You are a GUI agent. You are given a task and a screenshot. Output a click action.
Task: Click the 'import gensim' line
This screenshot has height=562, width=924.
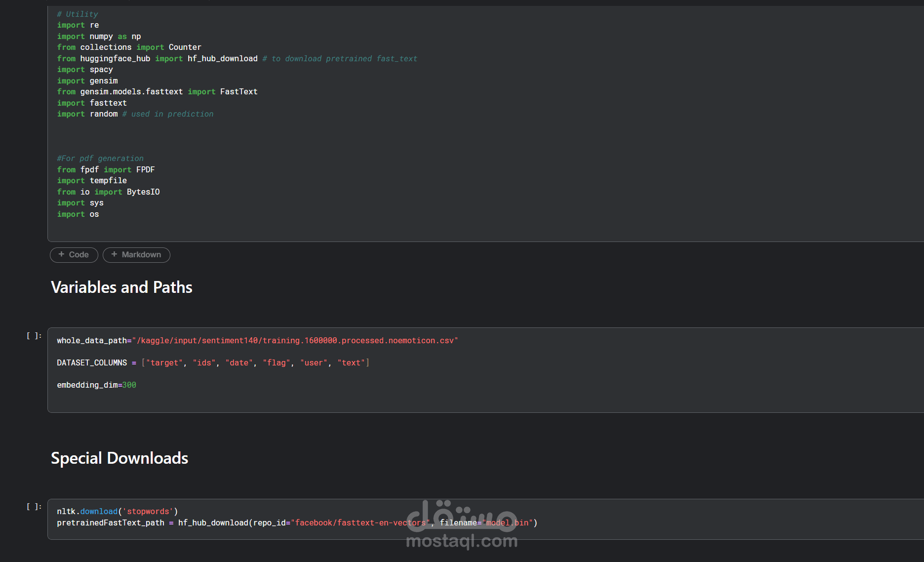click(x=87, y=81)
